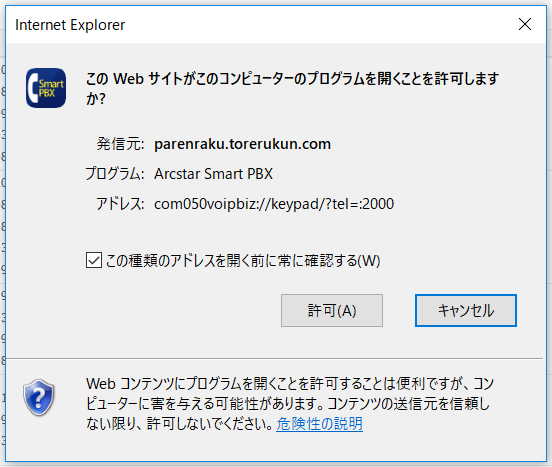Screen dimensions: 552x467
Task: Click the 許可(A) allow button
Action: click(332, 310)
